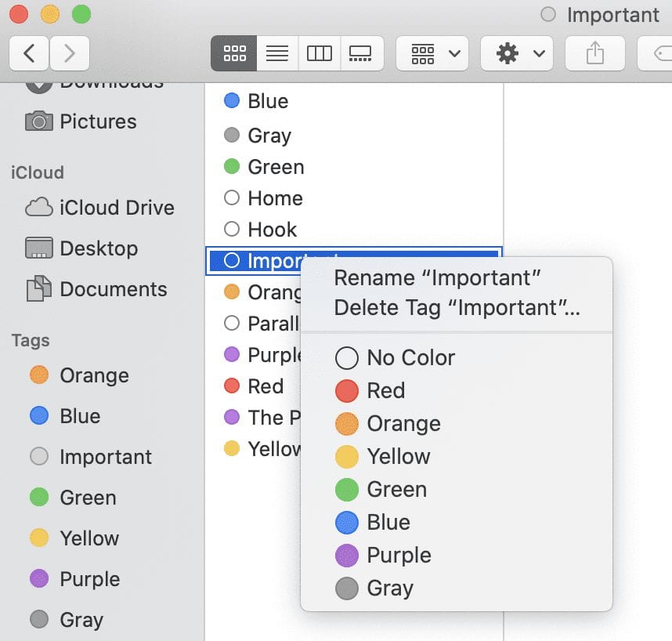Go forward with the right arrow
Screen dimensions: 672x641
70,53
